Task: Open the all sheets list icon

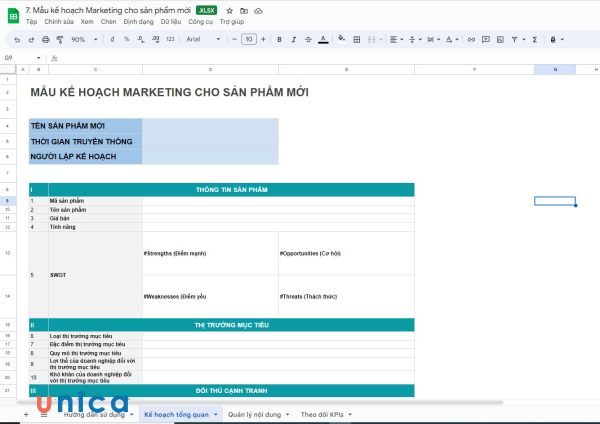Action: click(x=43, y=413)
